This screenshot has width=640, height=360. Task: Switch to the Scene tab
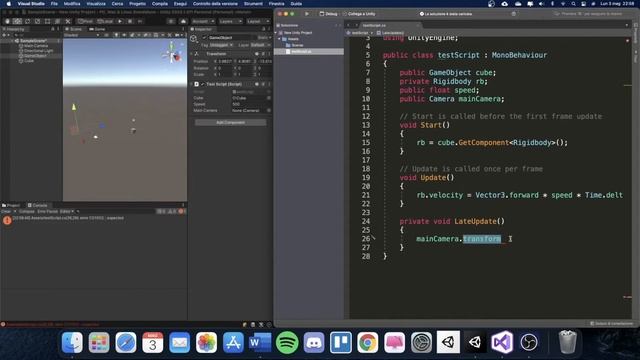pos(73,29)
